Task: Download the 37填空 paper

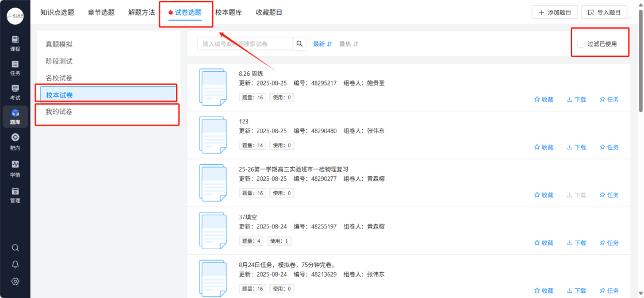Action: pyautogui.click(x=576, y=243)
